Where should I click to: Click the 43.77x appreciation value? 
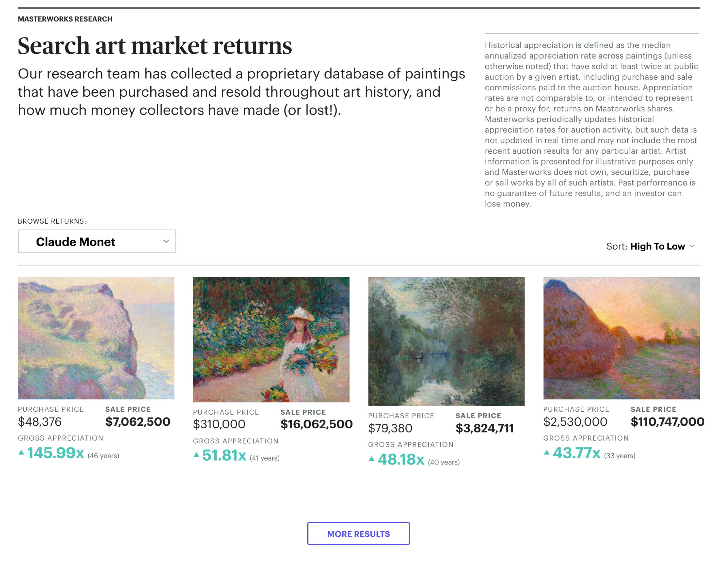[576, 453]
